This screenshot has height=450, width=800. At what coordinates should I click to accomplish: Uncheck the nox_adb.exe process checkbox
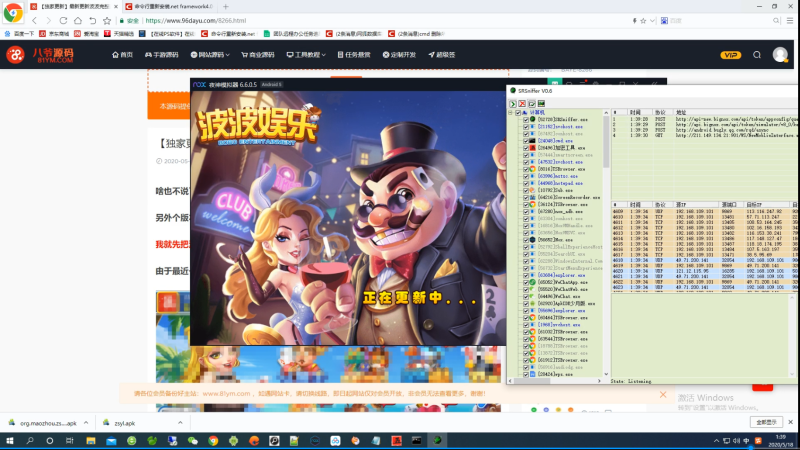(x=526, y=212)
